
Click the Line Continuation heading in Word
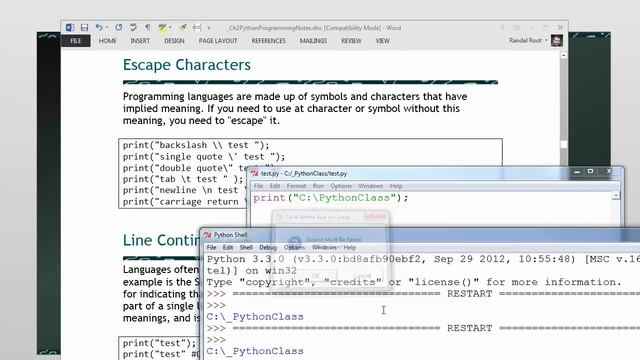(161, 240)
